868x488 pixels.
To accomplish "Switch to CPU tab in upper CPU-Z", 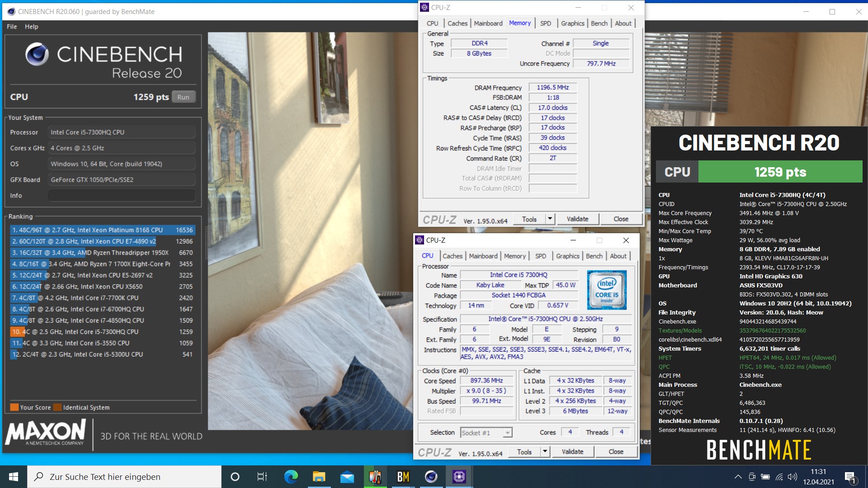I will click(x=432, y=23).
